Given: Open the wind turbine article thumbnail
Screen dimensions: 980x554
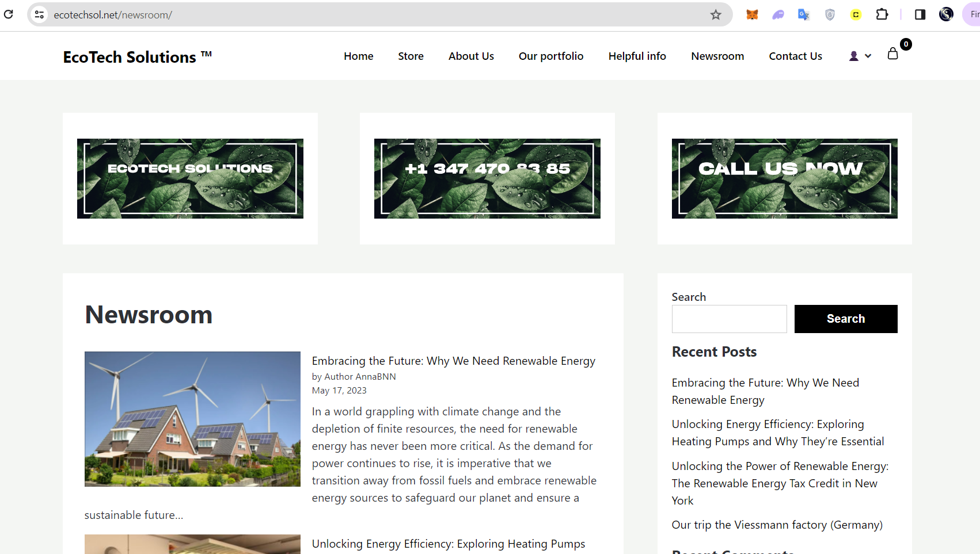Looking at the screenshot, I should coord(192,419).
